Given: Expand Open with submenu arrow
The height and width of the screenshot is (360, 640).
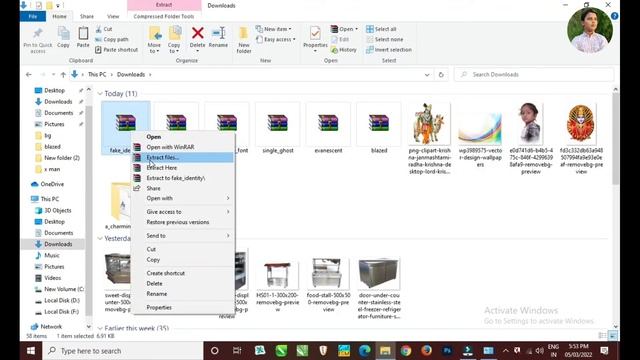Looking at the screenshot, I should tap(228, 198).
